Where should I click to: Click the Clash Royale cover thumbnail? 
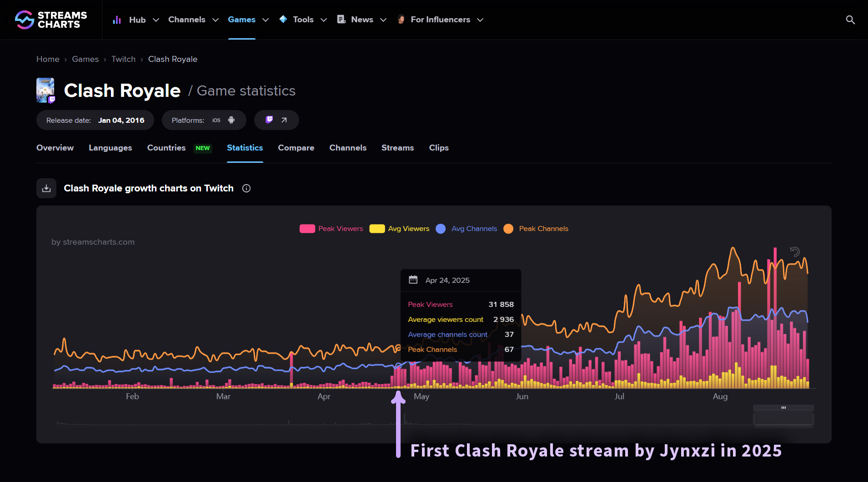[x=45, y=90]
